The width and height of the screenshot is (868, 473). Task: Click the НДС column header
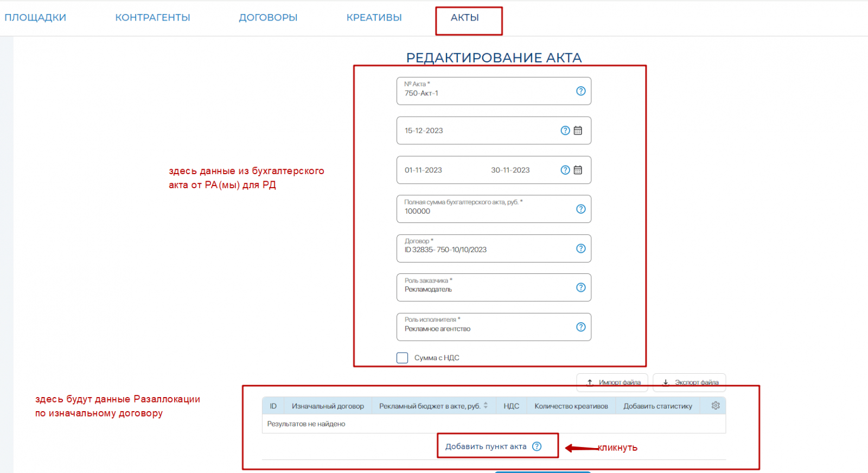511,406
